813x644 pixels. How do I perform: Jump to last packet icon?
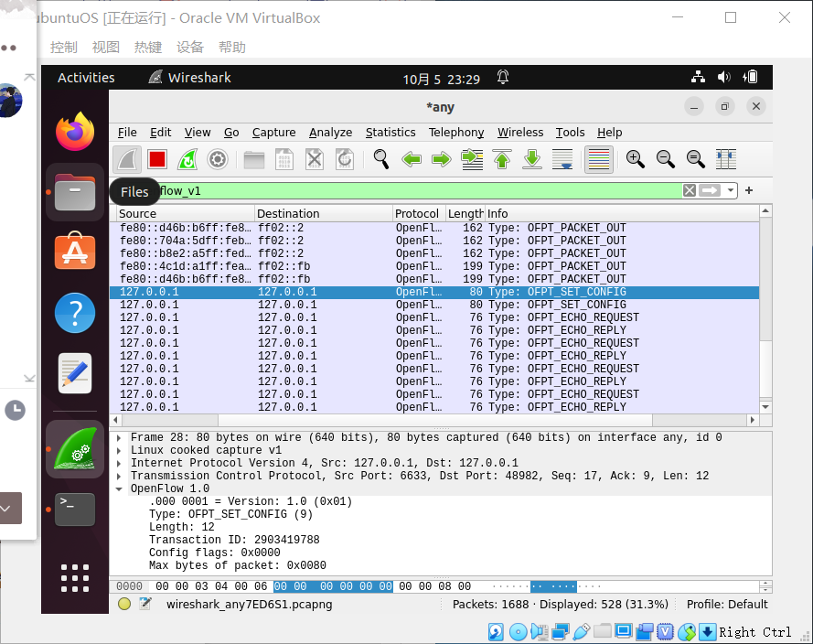tap(532, 159)
